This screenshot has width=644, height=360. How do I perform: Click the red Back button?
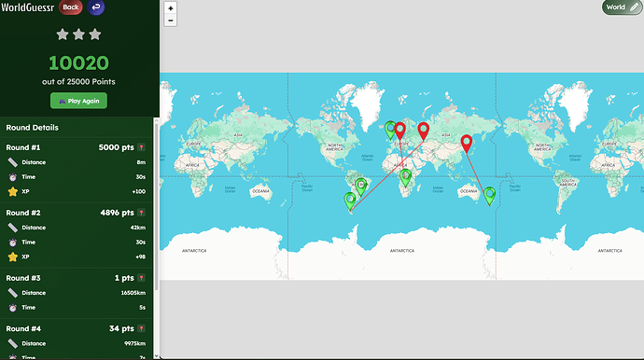(x=70, y=7)
